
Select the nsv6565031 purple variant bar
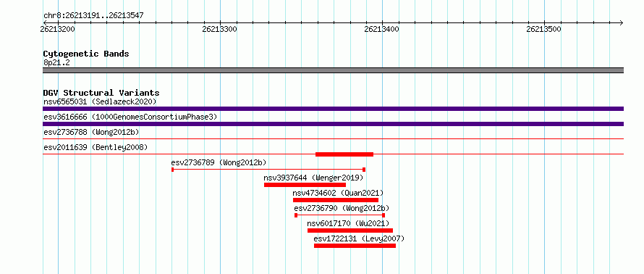pos(333,109)
